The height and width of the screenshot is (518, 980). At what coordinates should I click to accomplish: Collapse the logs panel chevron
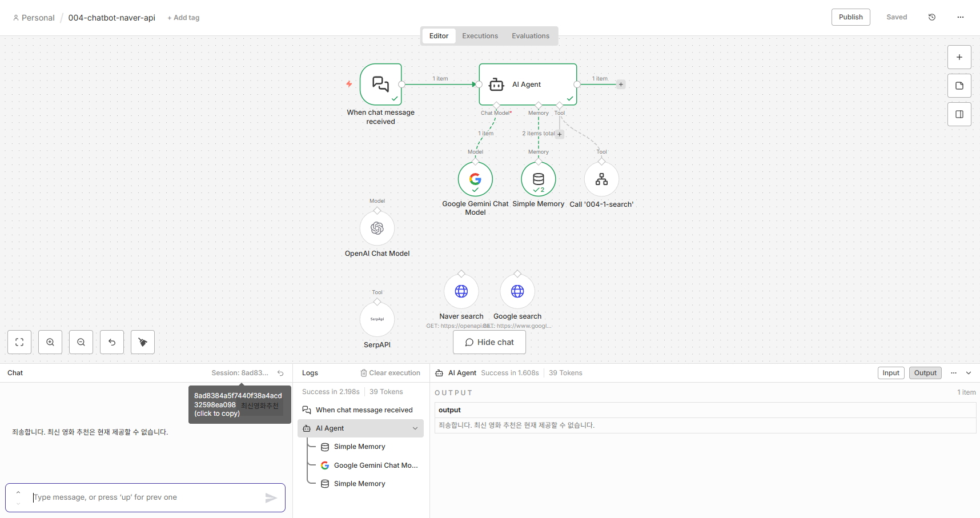969,373
